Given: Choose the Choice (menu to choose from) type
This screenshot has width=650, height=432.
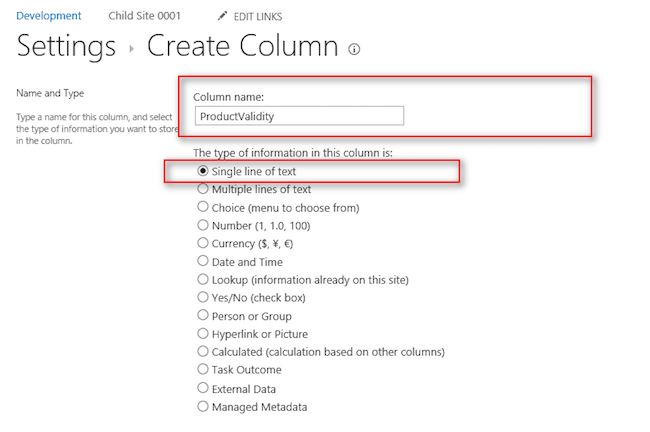Looking at the screenshot, I should (x=204, y=207).
